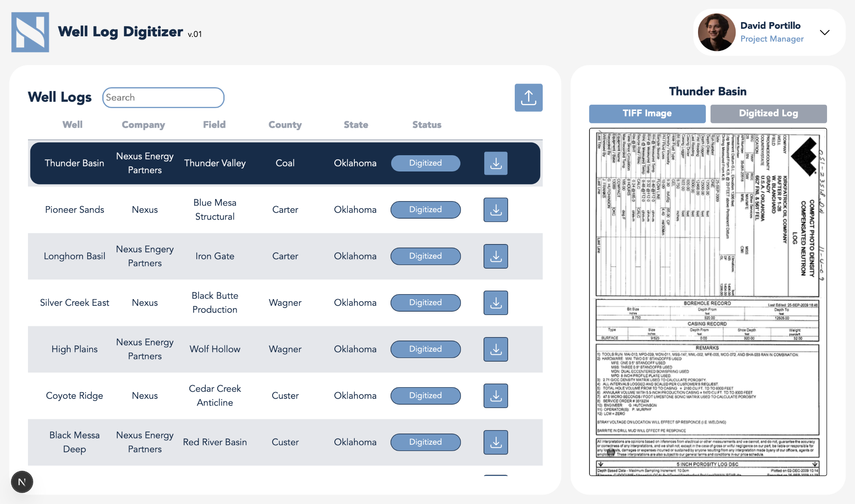855x504 pixels.
Task: Open the Next.js dev indicator badge
Action: click(22, 482)
